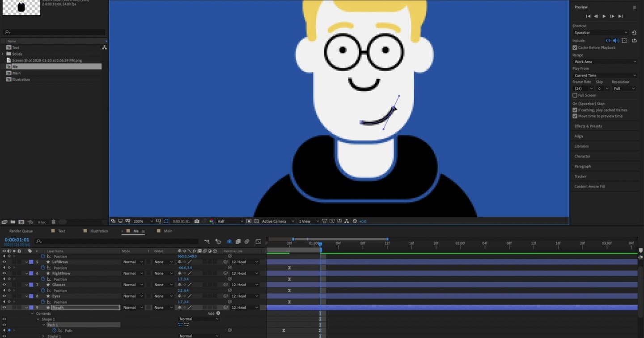Click the stopwatch for the Mouth Path property
The width and height of the screenshot is (644, 338).
click(54, 330)
